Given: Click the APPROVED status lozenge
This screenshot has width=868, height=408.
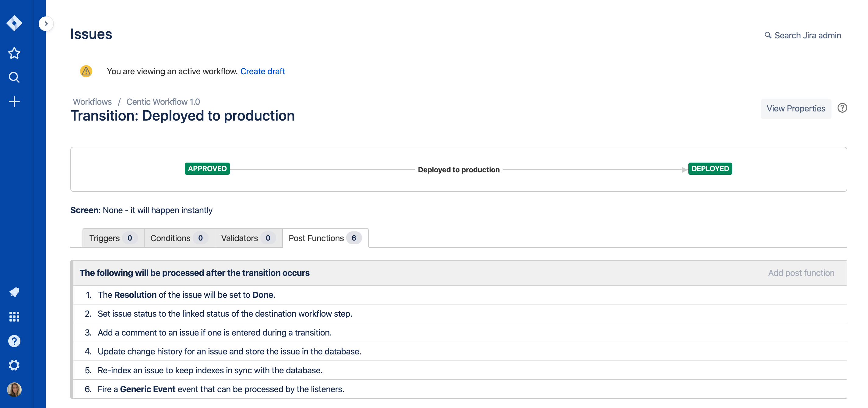Looking at the screenshot, I should pos(207,168).
